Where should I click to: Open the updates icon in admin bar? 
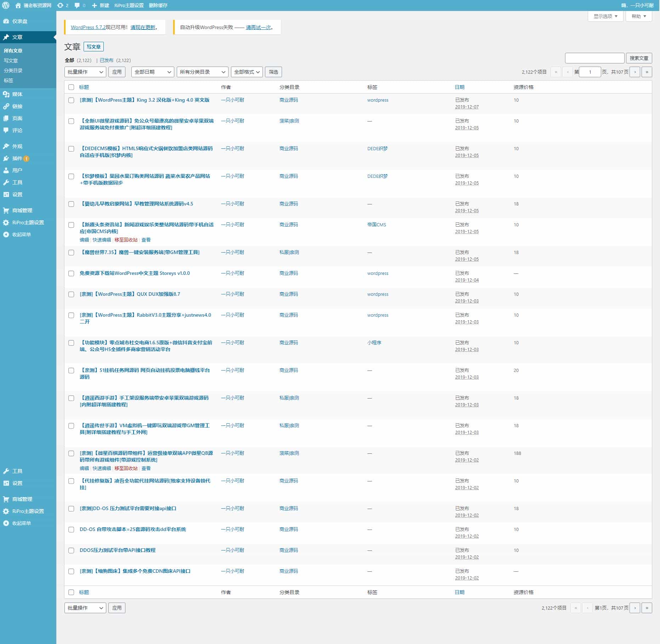[x=61, y=5]
